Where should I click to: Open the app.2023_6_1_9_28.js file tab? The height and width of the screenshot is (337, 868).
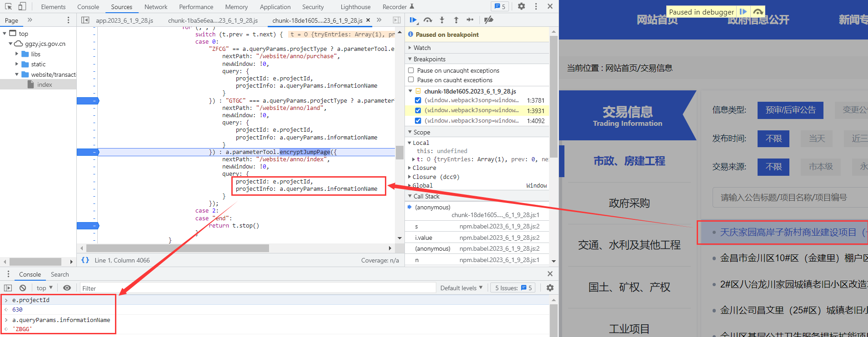click(124, 20)
